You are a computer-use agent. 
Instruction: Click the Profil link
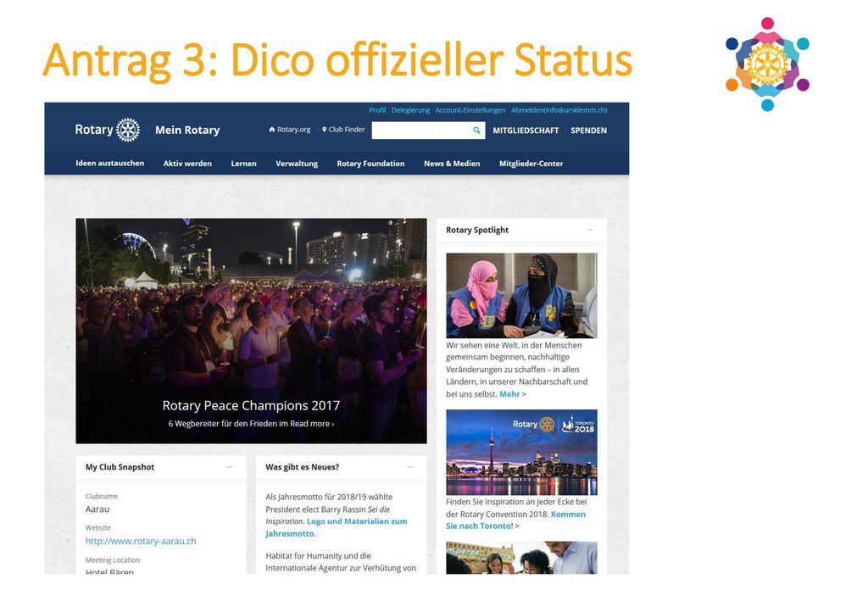tap(377, 110)
